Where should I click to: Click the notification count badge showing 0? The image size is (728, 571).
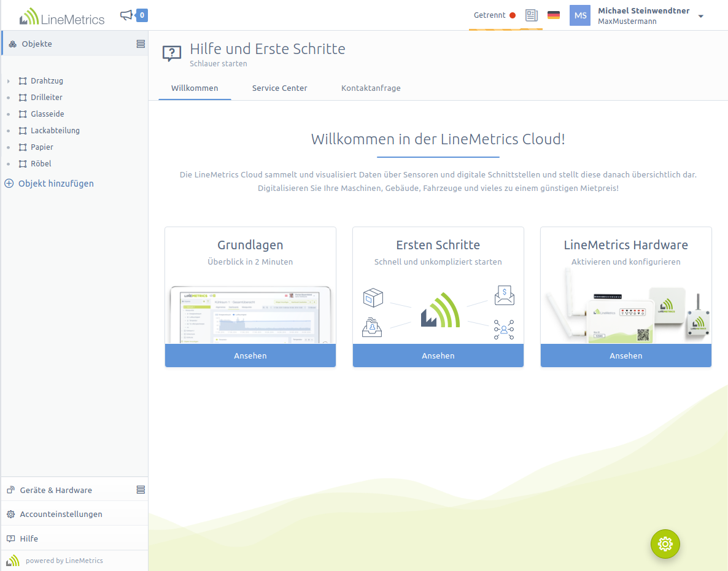click(x=142, y=15)
